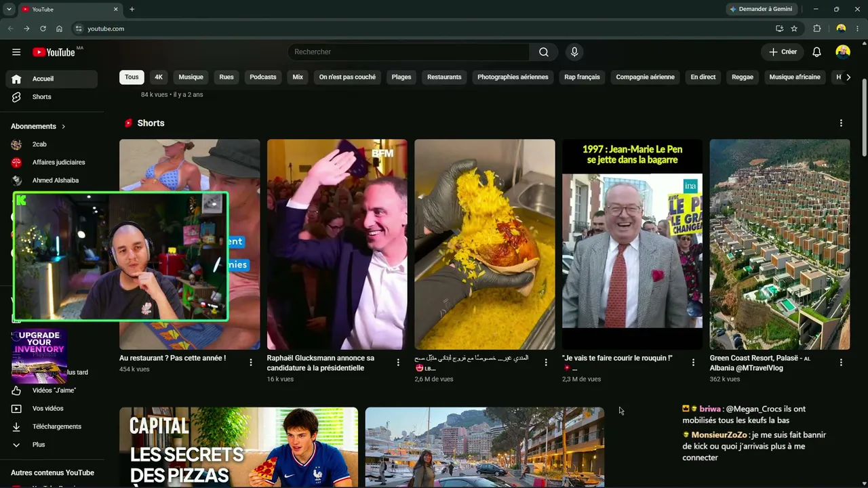View site information icon in address bar
Viewport: 868px width, 488px height.
click(x=79, y=28)
